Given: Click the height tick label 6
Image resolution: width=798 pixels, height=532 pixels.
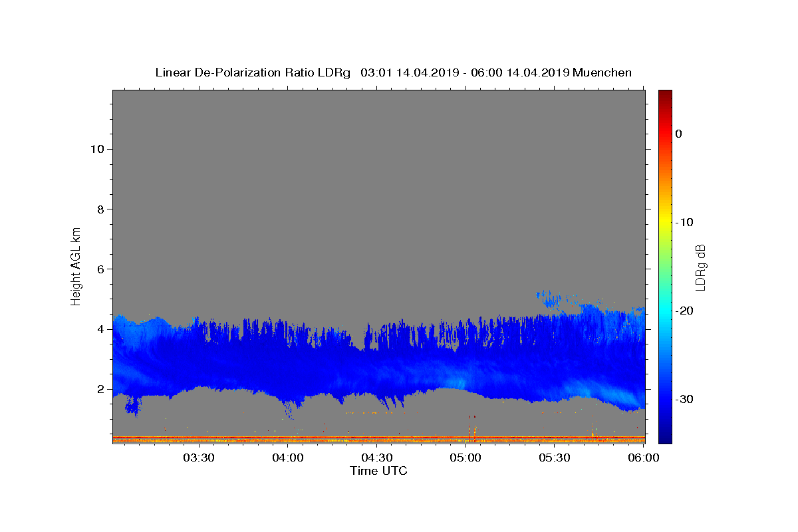Looking at the screenshot, I should coord(100,269).
